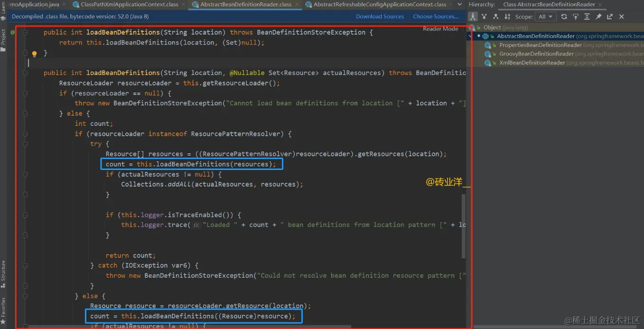Close the moApplication.java tab
This screenshot has width=644, height=329.
pyautogui.click(x=65, y=4)
